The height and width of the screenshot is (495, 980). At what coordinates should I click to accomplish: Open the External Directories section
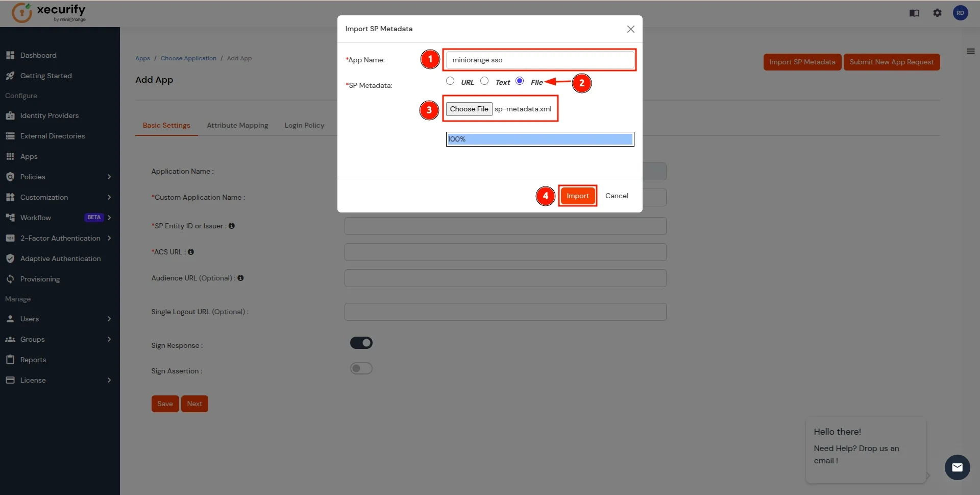52,136
